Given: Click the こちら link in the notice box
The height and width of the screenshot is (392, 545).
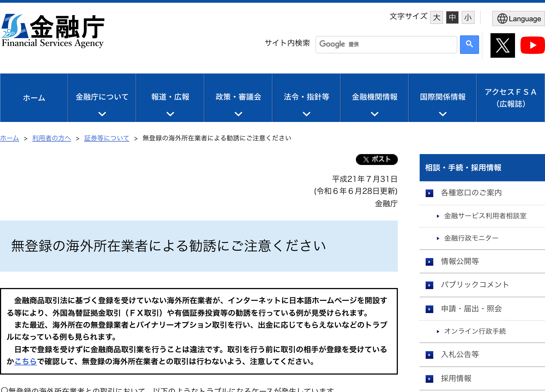Looking at the screenshot, I should tap(25, 361).
